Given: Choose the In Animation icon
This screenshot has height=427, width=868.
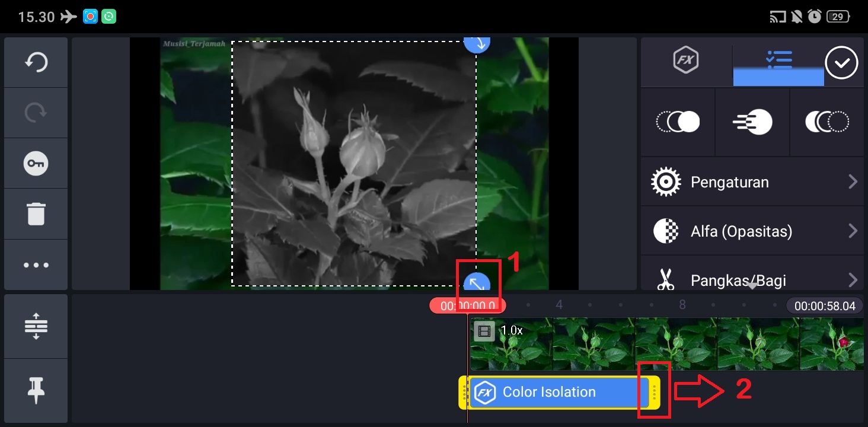Looking at the screenshot, I should coord(678,122).
